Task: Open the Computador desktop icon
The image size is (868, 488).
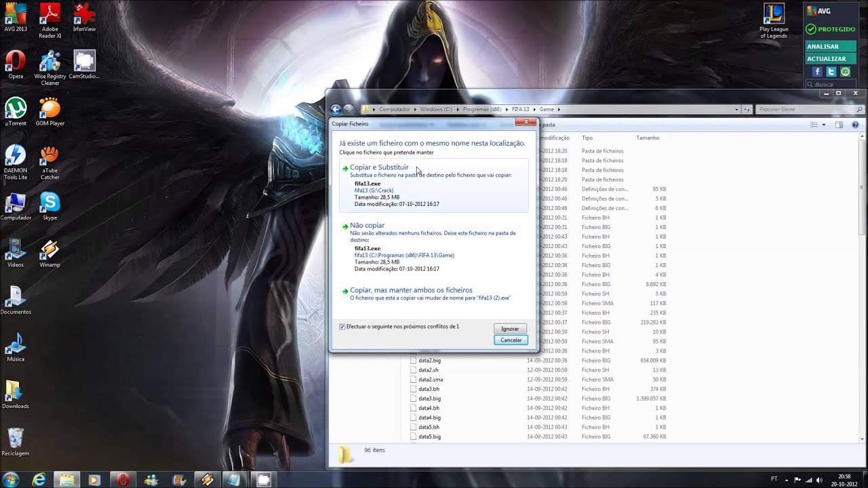Action: [16, 207]
